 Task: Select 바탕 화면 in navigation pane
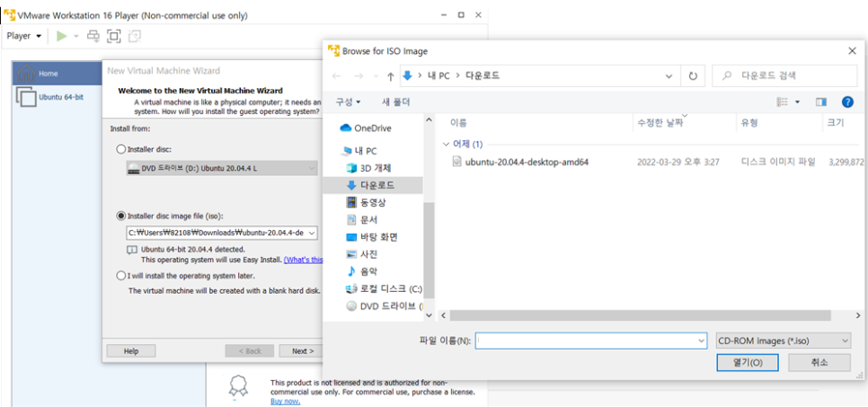point(372,237)
